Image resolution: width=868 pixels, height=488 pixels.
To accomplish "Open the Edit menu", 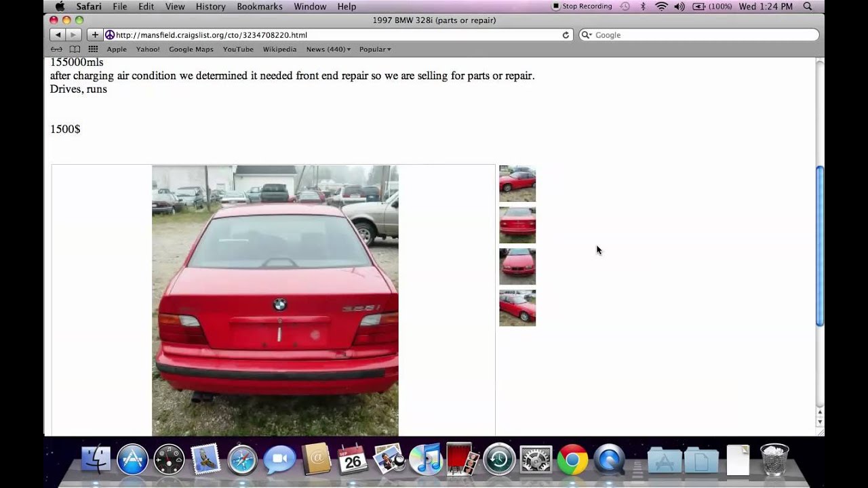I will [146, 6].
